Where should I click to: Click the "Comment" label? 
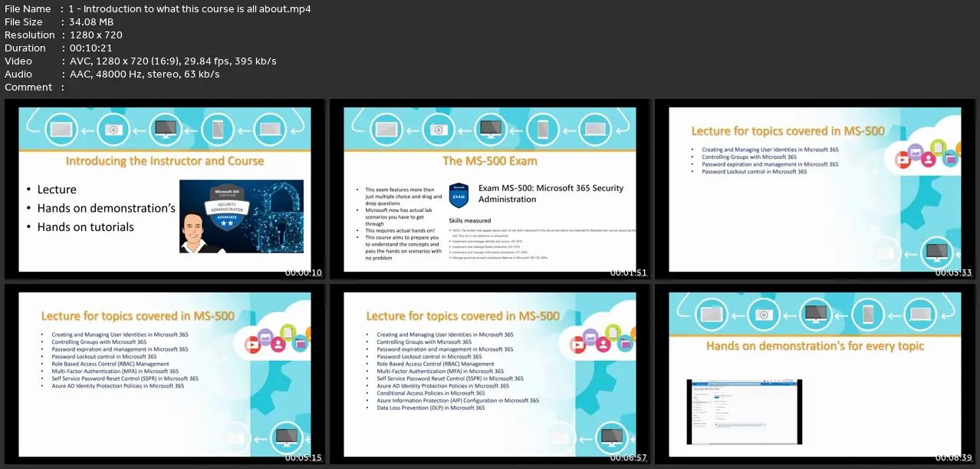pos(28,87)
